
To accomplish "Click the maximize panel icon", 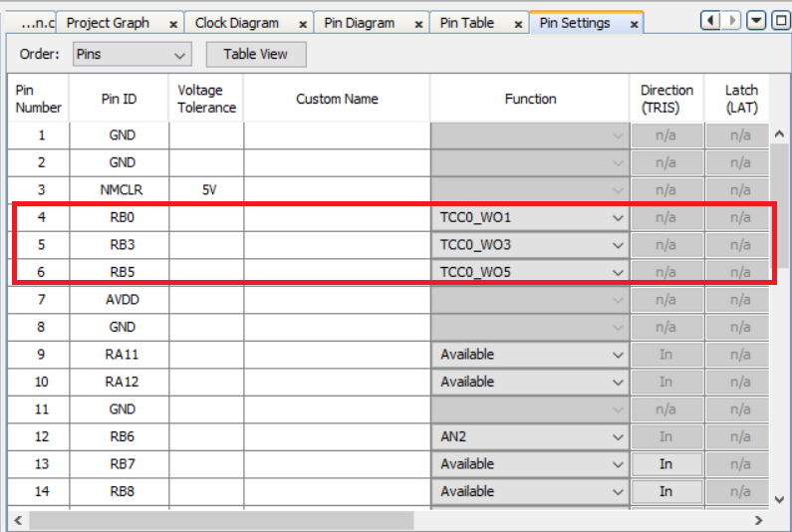I will 780,21.
